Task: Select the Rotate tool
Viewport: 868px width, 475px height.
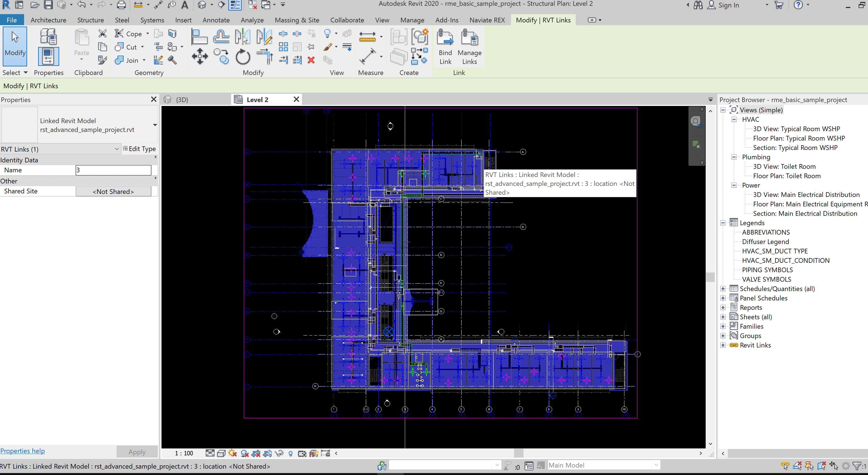Action: [243, 56]
